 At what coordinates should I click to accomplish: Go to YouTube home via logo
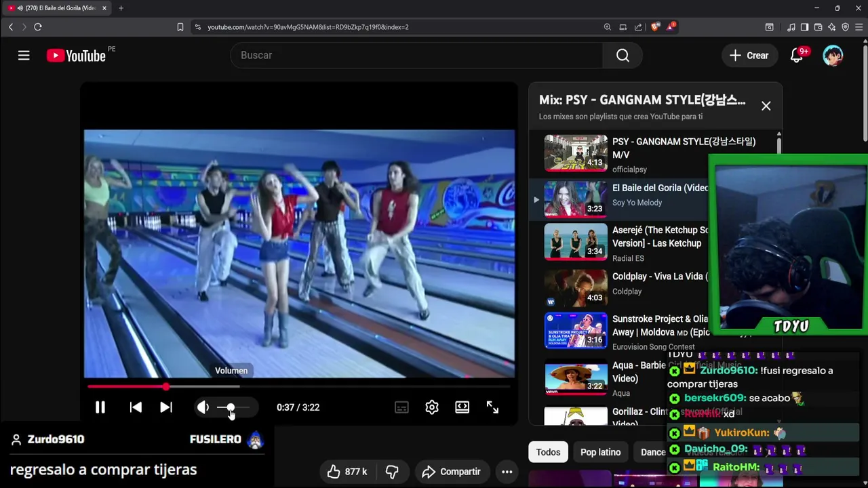pyautogui.click(x=76, y=56)
